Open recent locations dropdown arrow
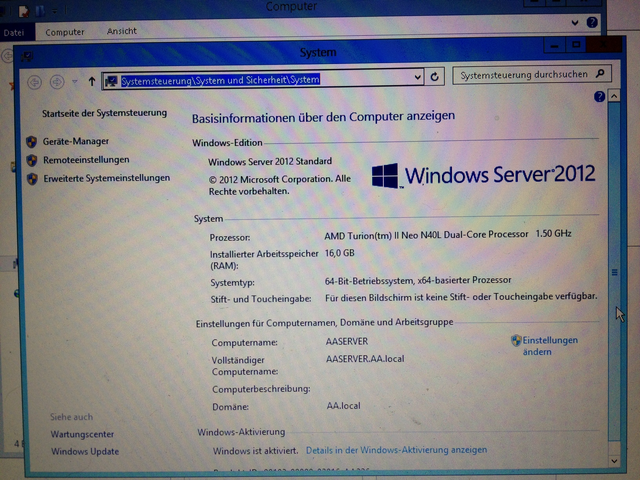The height and width of the screenshot is (480, 640). [75, 82]
